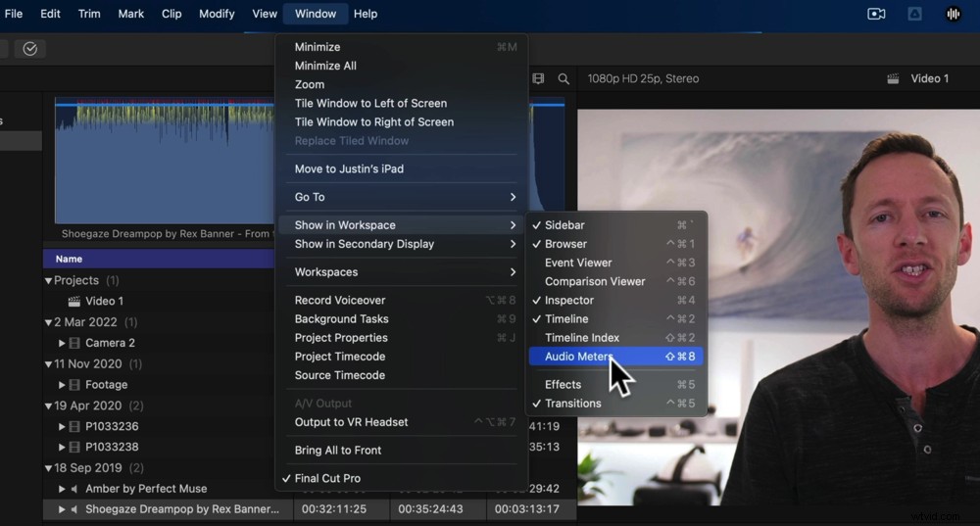Image resolution: width=980 pixels, height=526 pixels.
Task: Select Bring All to Front
Action: pos(401,450)
